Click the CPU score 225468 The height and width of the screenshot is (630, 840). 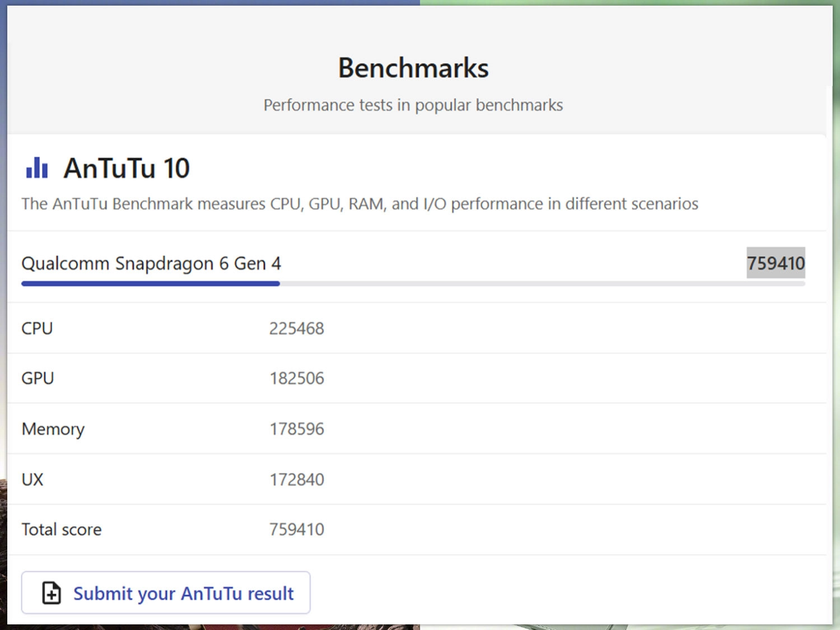297,328
